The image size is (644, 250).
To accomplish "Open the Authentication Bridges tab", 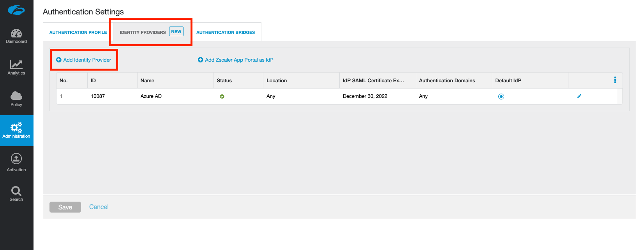I will [226, 32].
